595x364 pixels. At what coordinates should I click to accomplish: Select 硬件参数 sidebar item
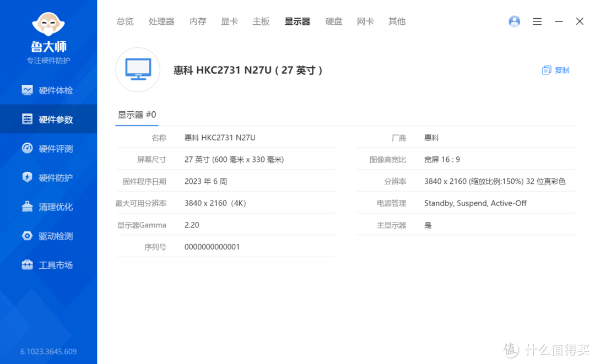tap(48, 119)
